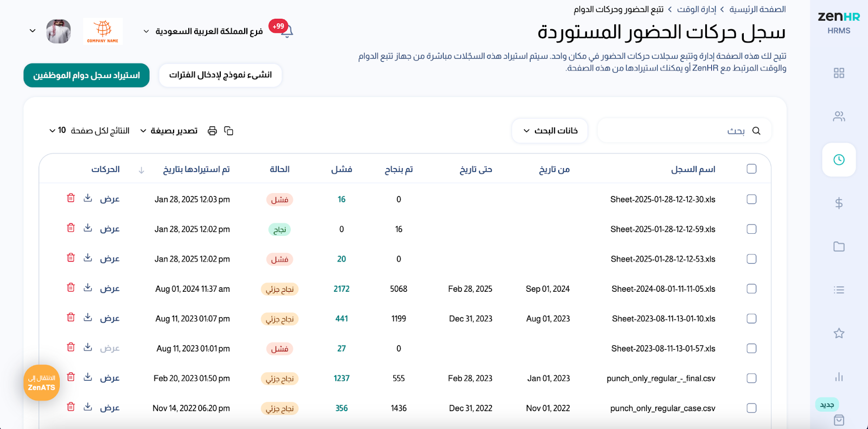Delete Sheet-2024-08-01-11-11-05.xls record
Screen dimensions: 868x429
click(71, 287)
